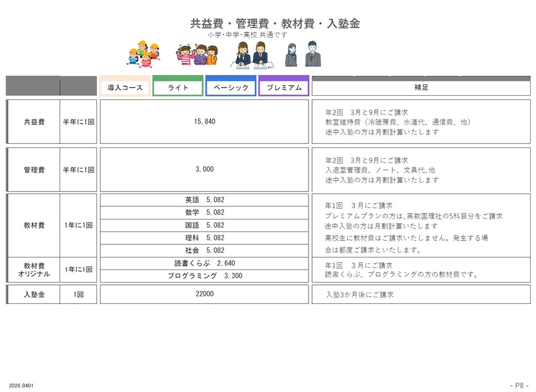Select the 入塾金 22000 amount cell
536x392 pixels.
coord(204,294)
